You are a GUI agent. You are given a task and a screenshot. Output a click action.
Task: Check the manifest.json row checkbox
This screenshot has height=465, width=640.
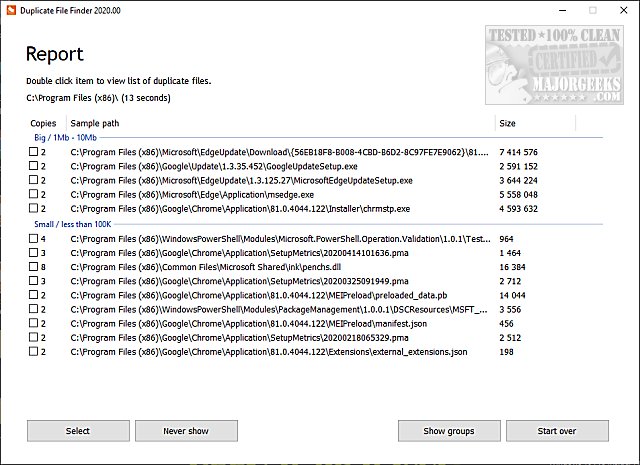click(33, 323)
